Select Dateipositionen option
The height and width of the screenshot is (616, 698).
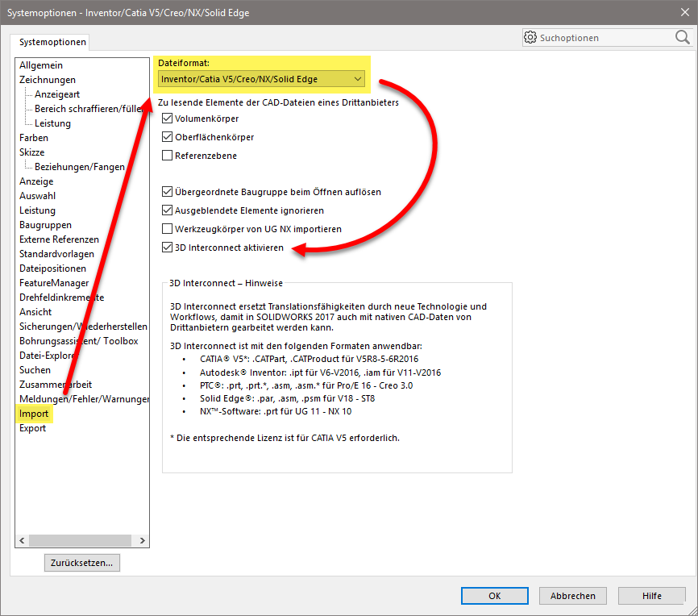(52, 268)
